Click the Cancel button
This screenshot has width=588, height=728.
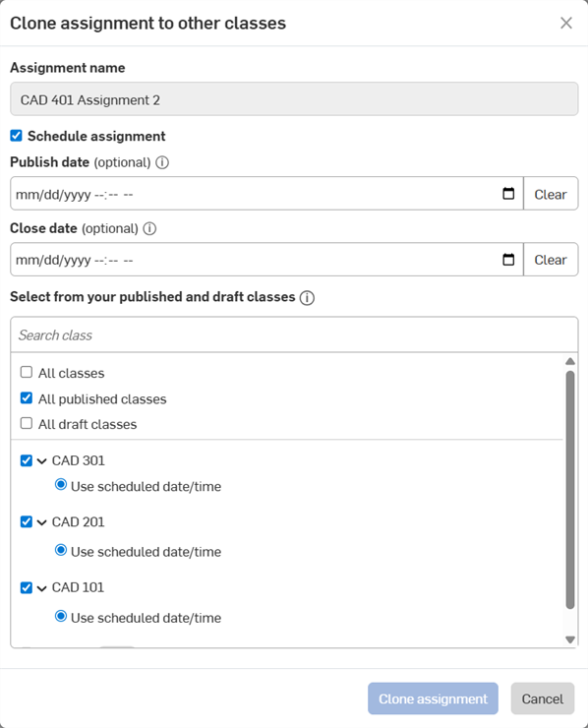pos(543,698)
